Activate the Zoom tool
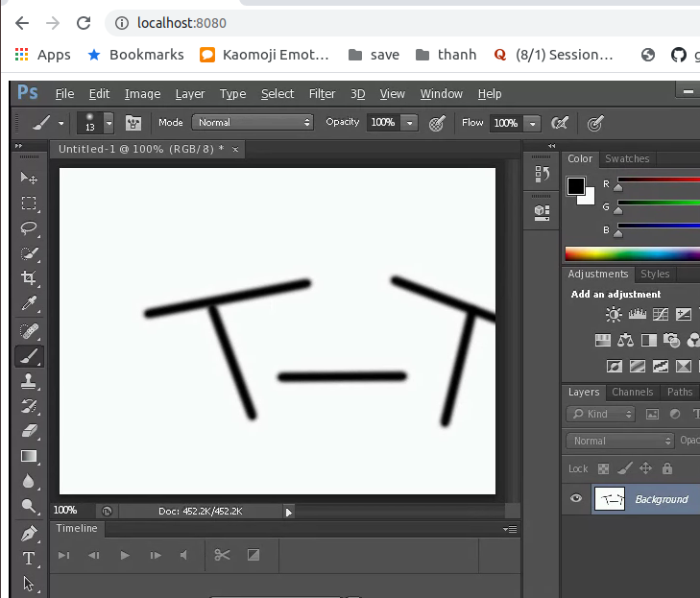 (29, 507)
